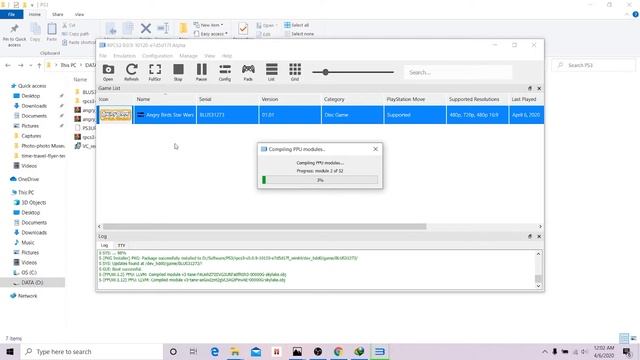Open a game with RPCS3 Open icon
640x360 pixels.
click(x=108, y=72)
